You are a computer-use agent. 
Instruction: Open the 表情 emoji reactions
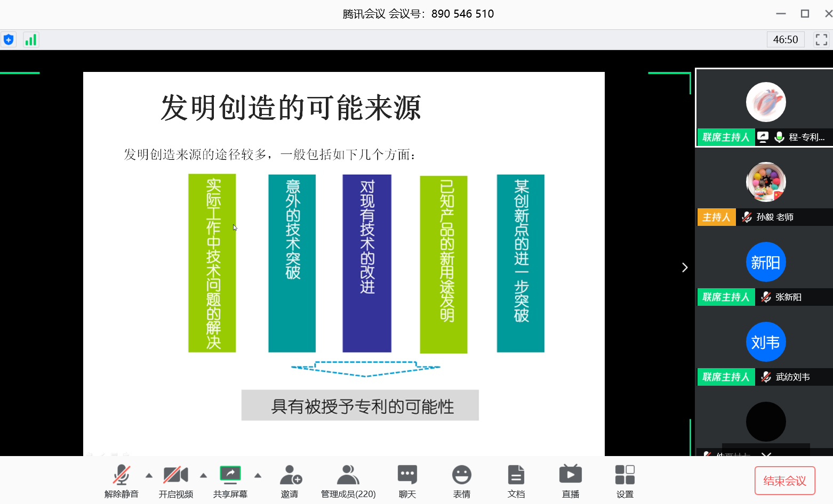tap(461, 481)
